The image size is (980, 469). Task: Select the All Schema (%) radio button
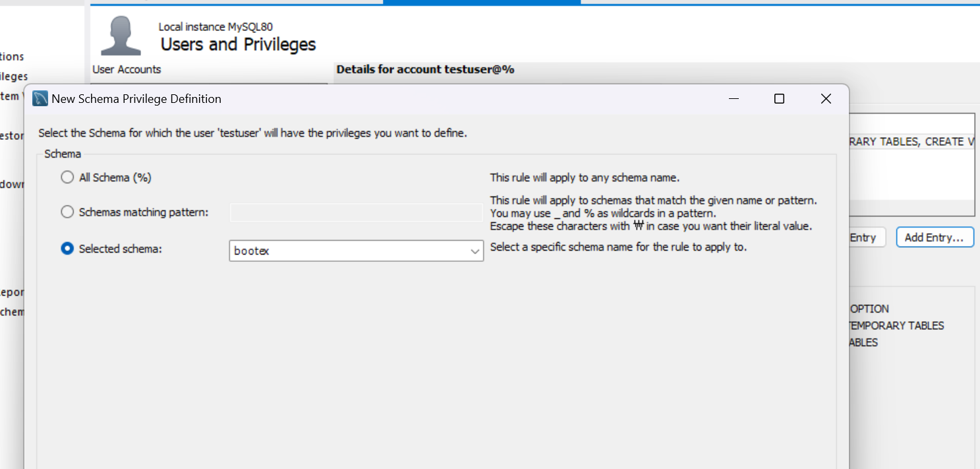67,177
